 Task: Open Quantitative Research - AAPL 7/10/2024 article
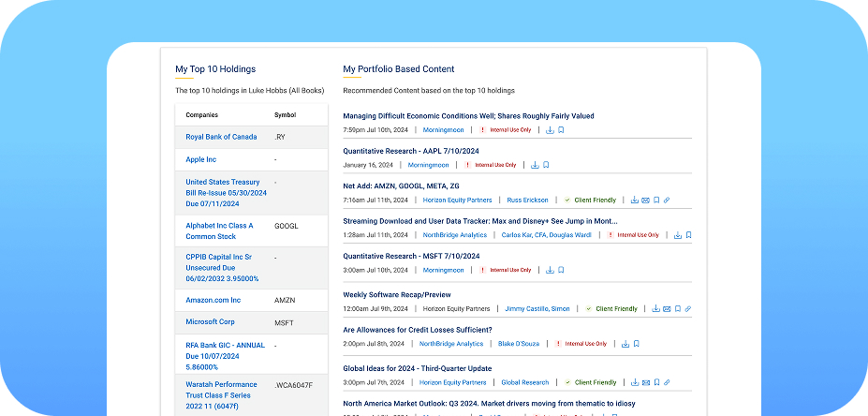pyautogui.click(x=411, y=151)
